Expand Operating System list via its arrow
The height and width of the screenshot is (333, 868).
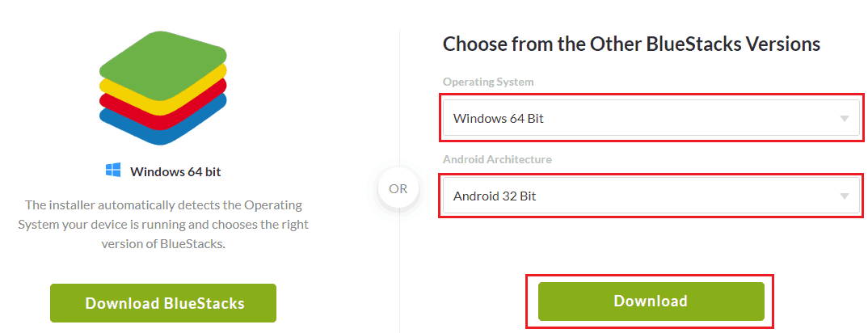845,118
